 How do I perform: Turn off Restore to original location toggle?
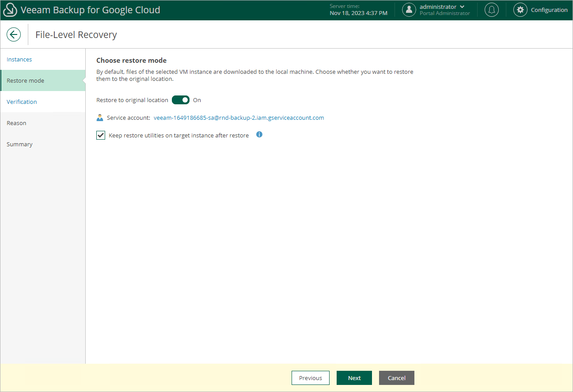pos(181,100)
